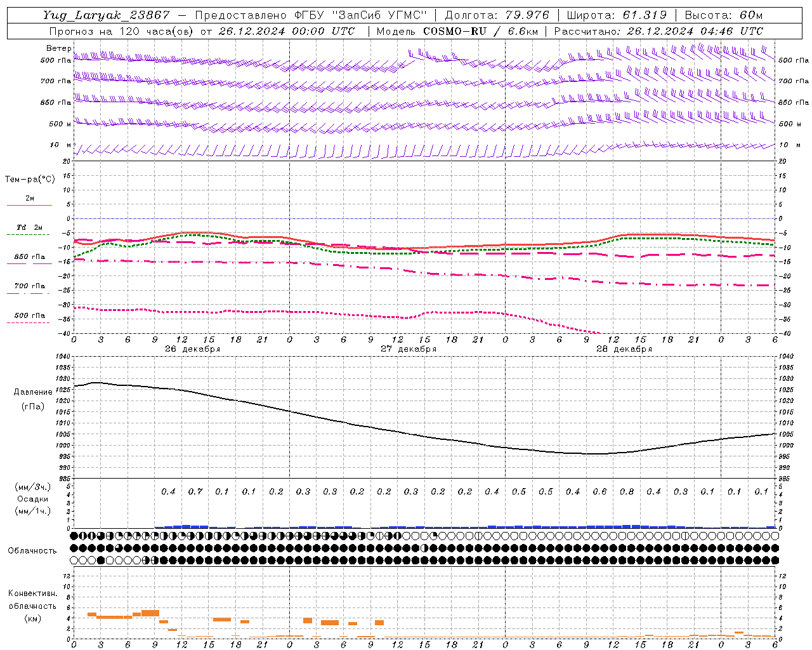Click the date label 26 декабря

coord(193,349)
